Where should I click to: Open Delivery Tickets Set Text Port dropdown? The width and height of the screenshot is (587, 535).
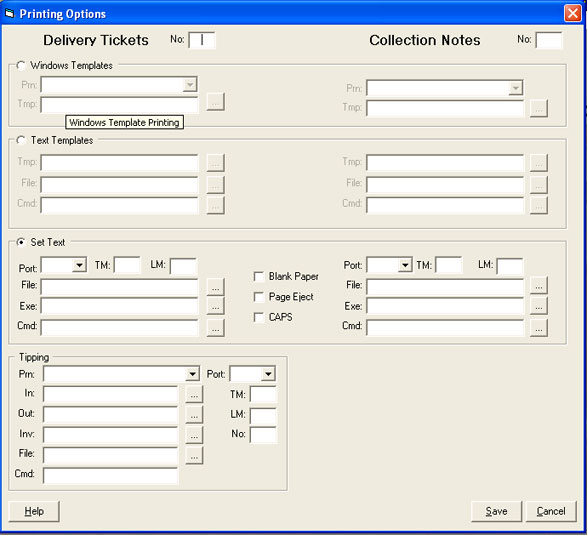click(x=79, y=265)
